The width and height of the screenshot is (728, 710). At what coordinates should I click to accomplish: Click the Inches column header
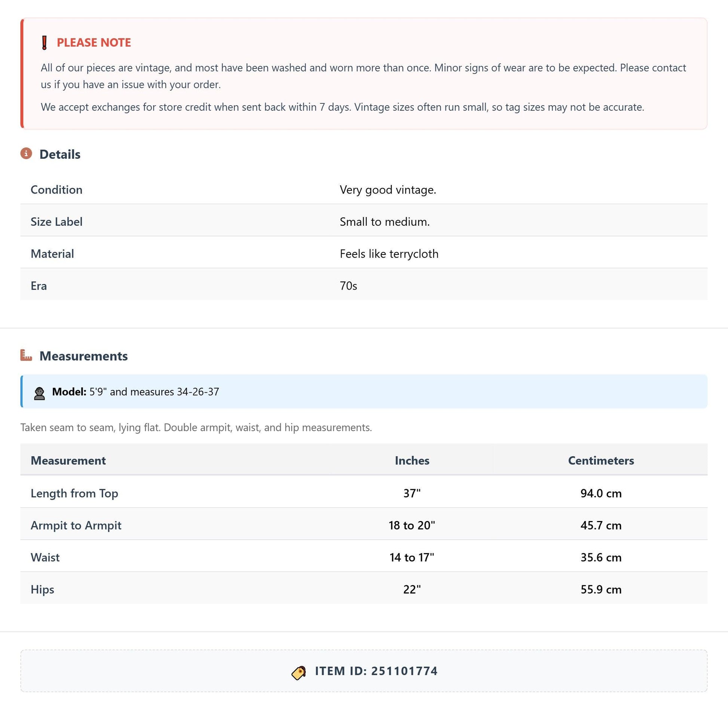412,460
